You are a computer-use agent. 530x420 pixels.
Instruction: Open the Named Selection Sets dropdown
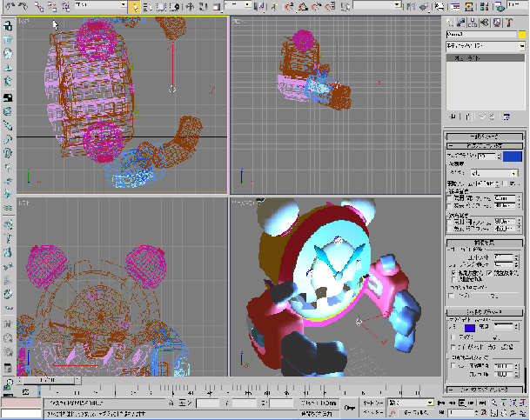point(377,5)
